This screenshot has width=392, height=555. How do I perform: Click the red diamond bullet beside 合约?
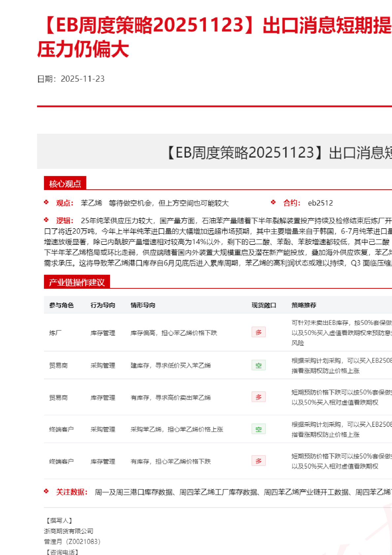(273, 202)
